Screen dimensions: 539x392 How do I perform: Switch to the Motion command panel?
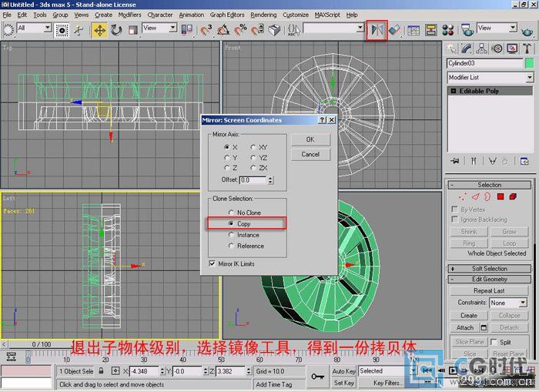497,49
